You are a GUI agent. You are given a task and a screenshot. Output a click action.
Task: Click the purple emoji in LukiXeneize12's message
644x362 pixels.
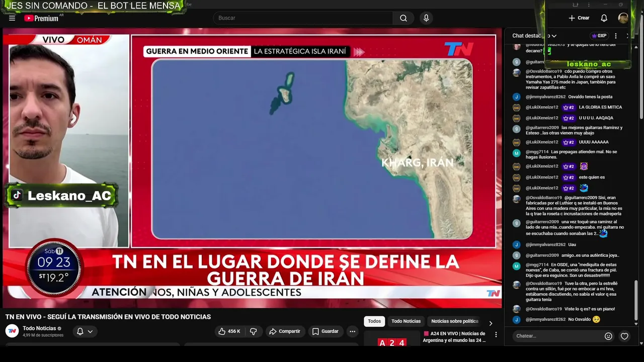(x=584, y=166)
